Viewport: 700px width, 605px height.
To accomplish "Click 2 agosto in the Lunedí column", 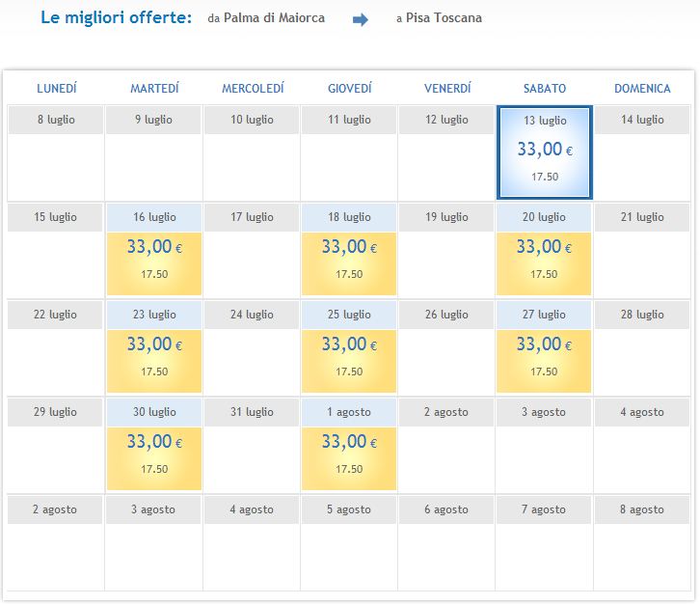I will click(55, 509).
